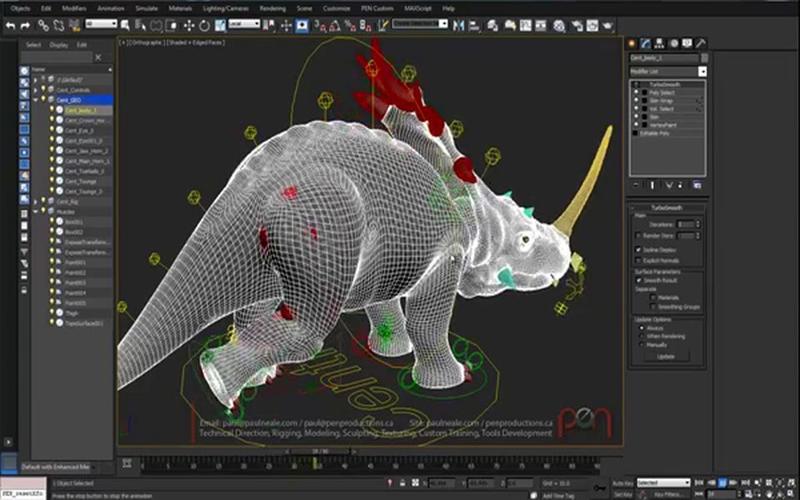Clear the scene explorer search with X
Image resolution: width=800 pixels, height=500 pixels.
click(98, 57)
